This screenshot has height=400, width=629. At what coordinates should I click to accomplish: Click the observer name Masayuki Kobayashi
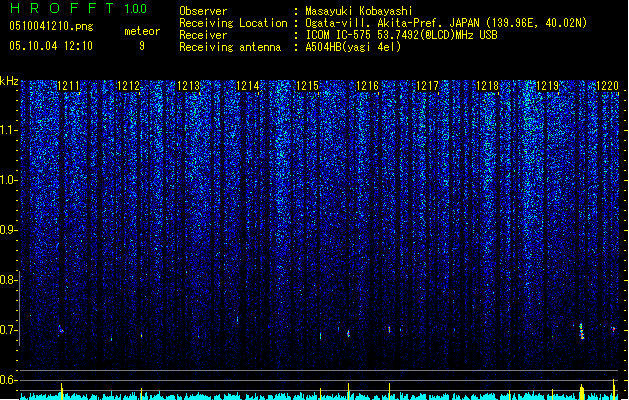point(359,11)
